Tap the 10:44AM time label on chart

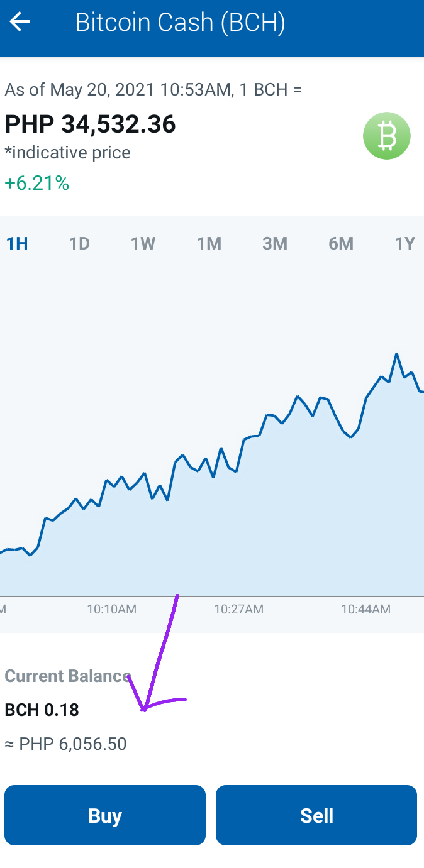click(366, 609)
